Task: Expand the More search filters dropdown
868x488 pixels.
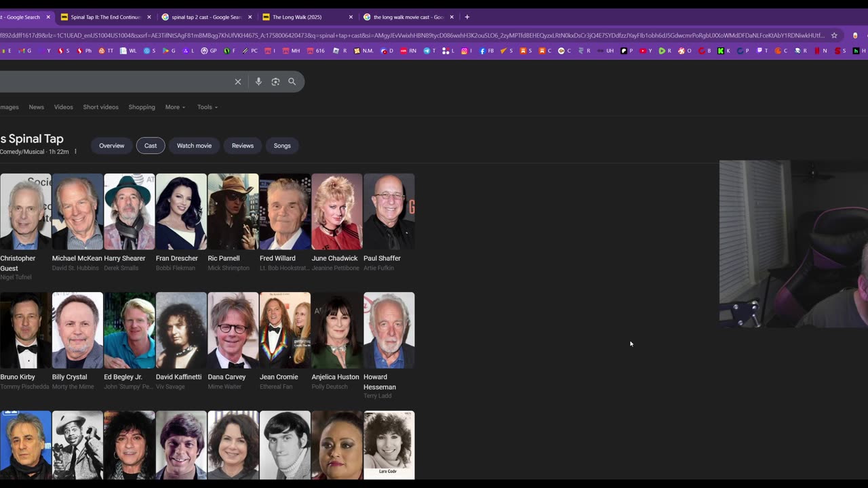Action: coord(175,107)
